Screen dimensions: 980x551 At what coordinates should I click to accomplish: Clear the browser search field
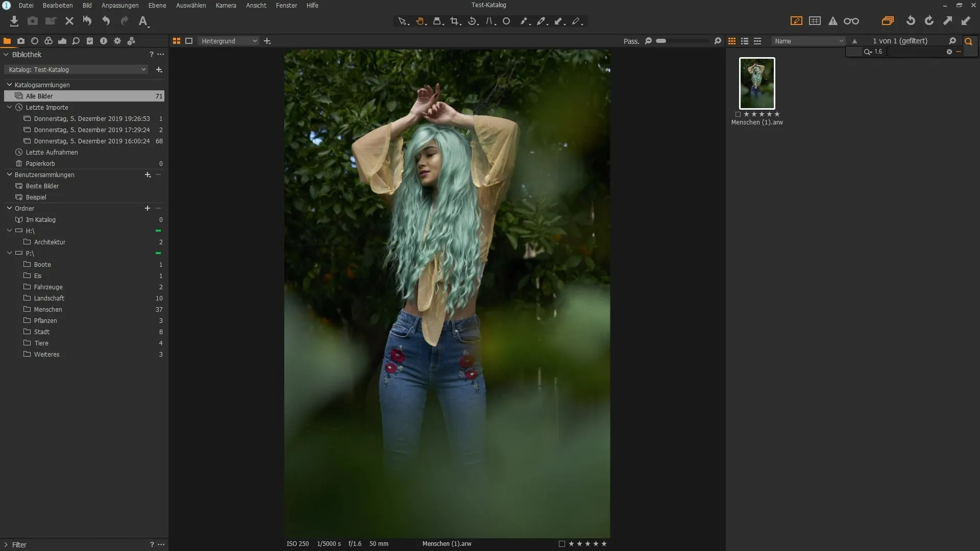click(949, 52)
